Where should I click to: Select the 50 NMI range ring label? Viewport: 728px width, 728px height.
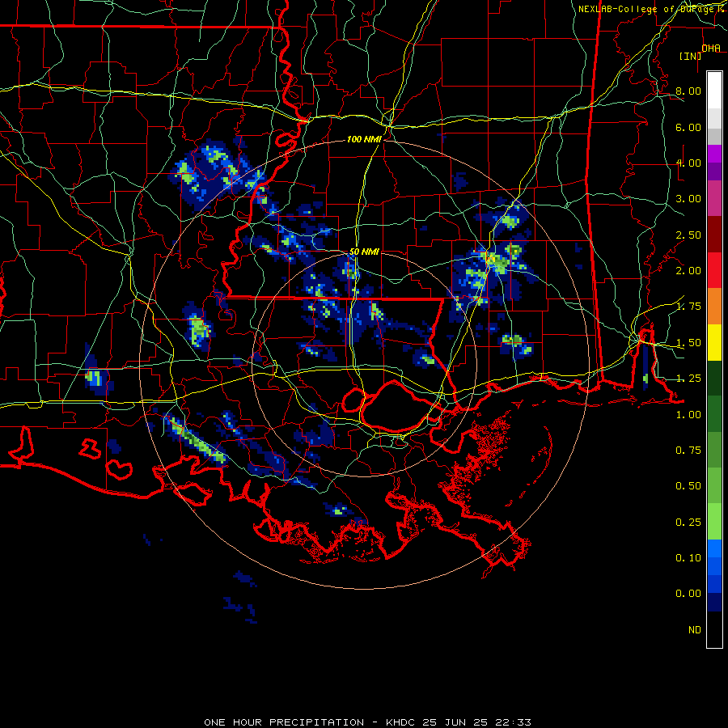click(364, 252)
